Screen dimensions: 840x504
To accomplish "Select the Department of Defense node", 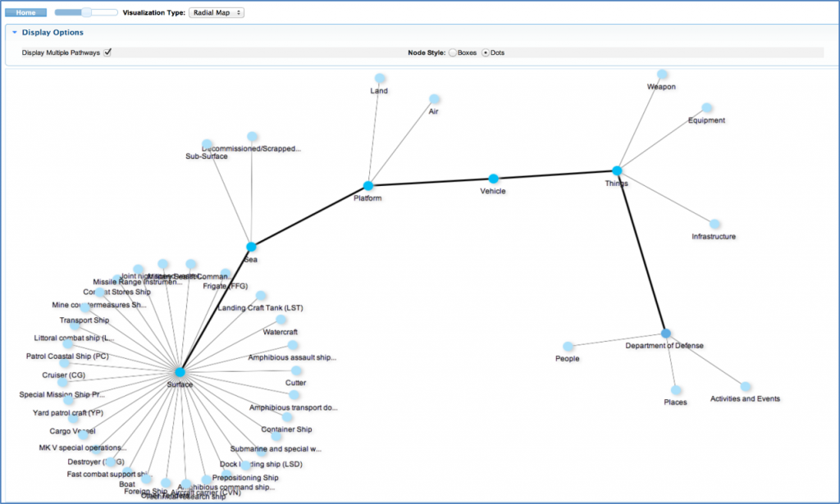I will 665,334.
